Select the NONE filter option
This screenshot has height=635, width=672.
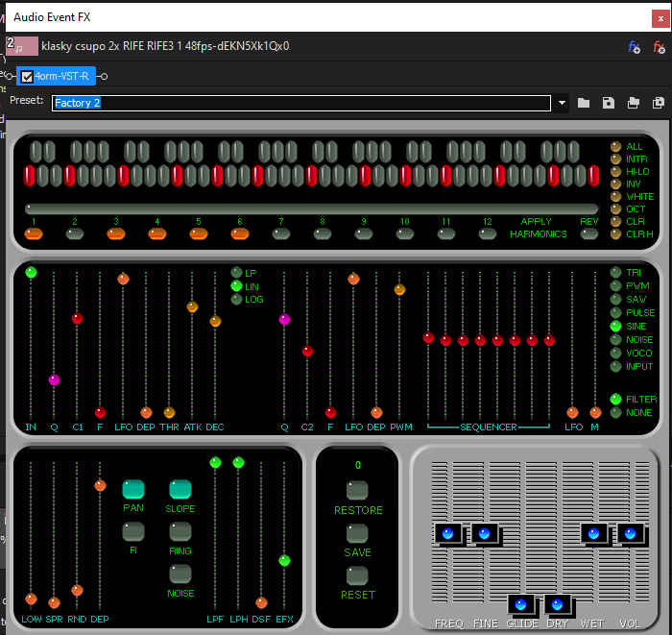[x=616, y=413]
